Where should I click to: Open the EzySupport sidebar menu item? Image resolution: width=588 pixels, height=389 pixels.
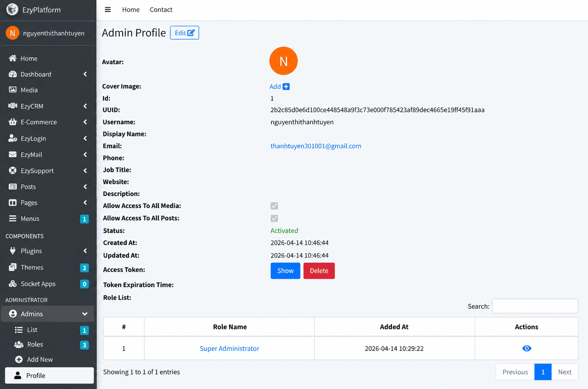tap(48, 170)
